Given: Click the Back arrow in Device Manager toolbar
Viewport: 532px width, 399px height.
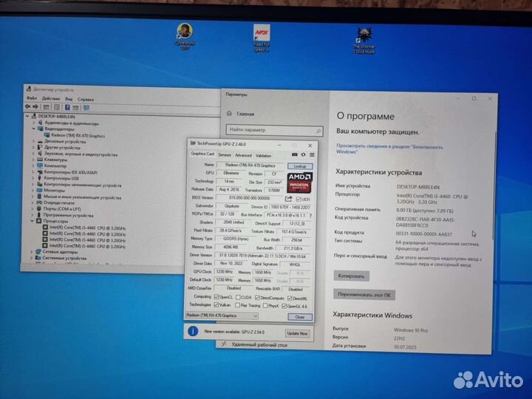Looking at the screenshot, I should 28,107.
